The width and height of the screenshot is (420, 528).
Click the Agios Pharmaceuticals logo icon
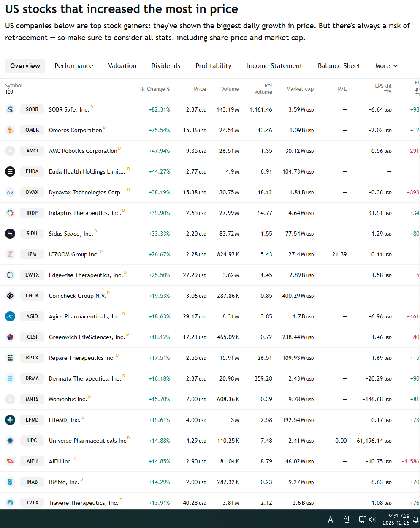(10, 316)
